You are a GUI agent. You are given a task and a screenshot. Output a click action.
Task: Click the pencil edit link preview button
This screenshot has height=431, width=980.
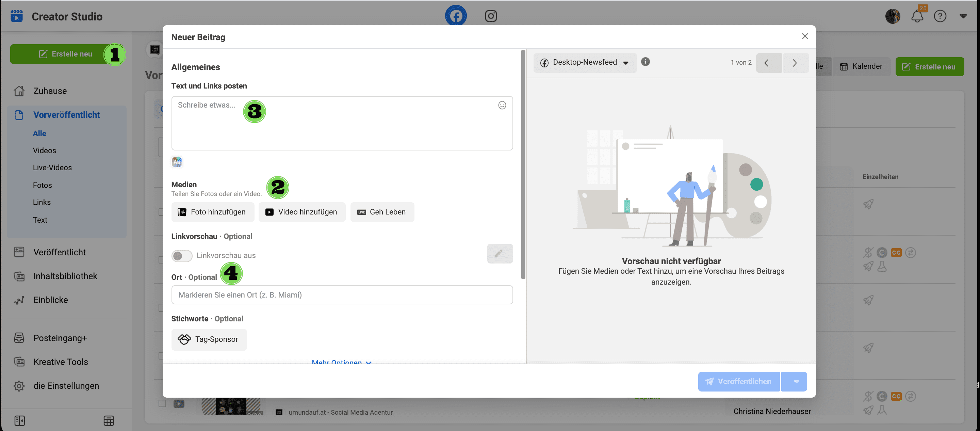500,254
